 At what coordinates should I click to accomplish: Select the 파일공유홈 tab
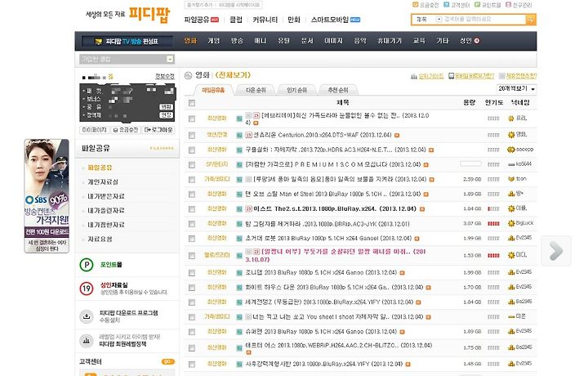pyautogui.click(x=213, y=90)
